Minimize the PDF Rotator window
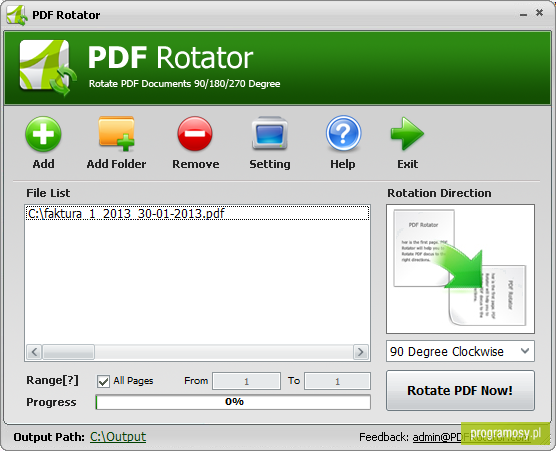Viewport: 556px width, 451px height. pos(523,14)
